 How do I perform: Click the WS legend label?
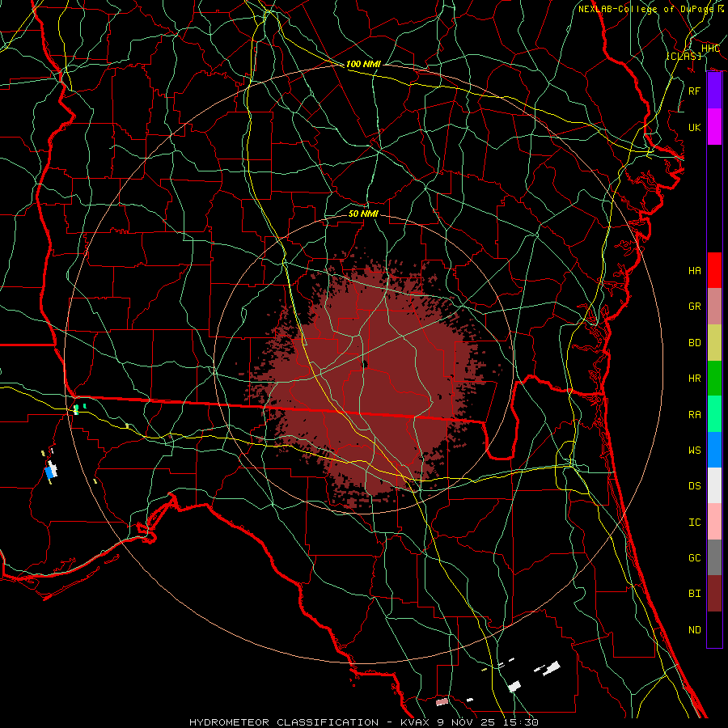pos(694,450)
